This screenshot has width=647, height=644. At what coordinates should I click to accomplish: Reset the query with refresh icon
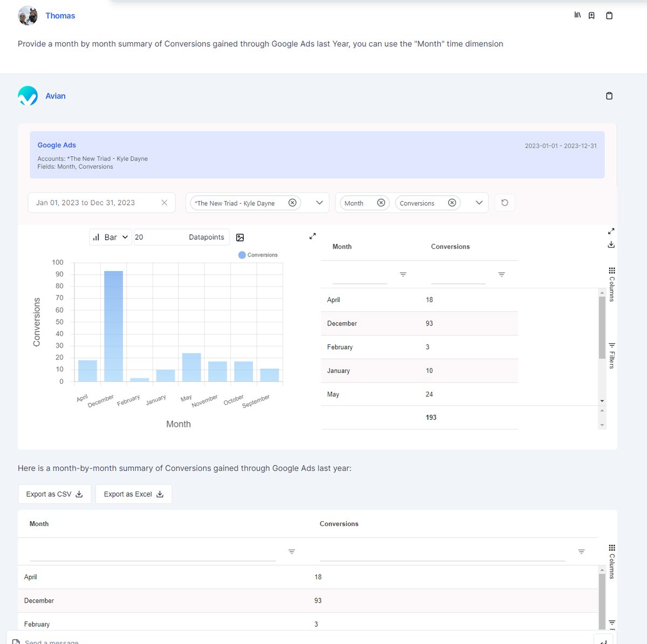(x=505, y=203)
